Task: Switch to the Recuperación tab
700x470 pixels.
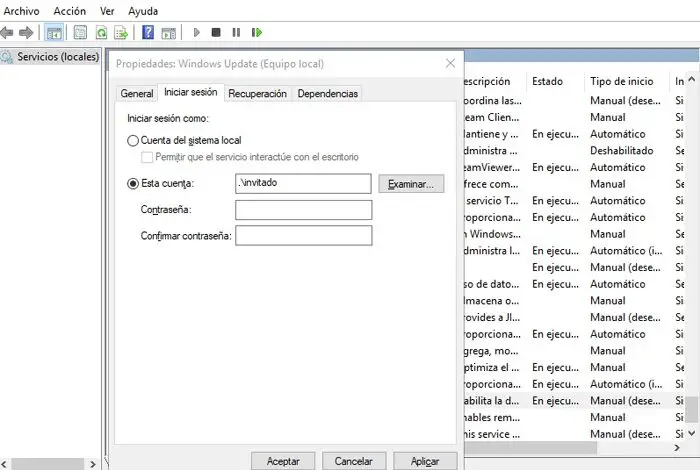Action: click(257, 93)
